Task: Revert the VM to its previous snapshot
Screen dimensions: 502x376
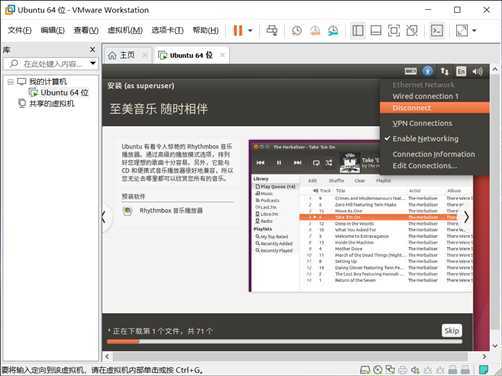Action: click(315, 31)
